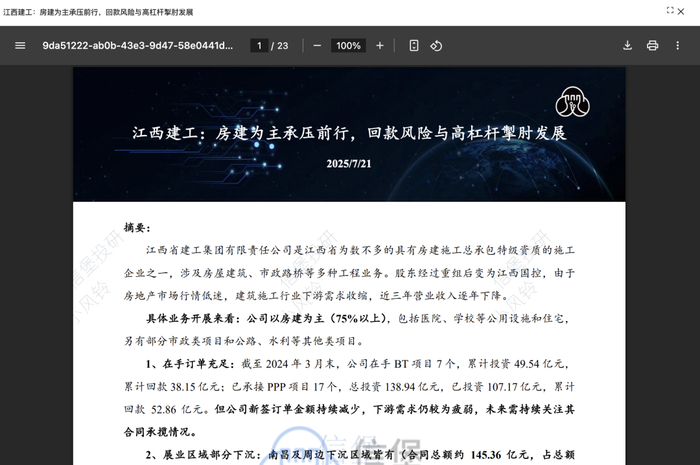Edit the 100% zoom level field
700x465 pixels.
pyautogui.click(x=348, y=46)
